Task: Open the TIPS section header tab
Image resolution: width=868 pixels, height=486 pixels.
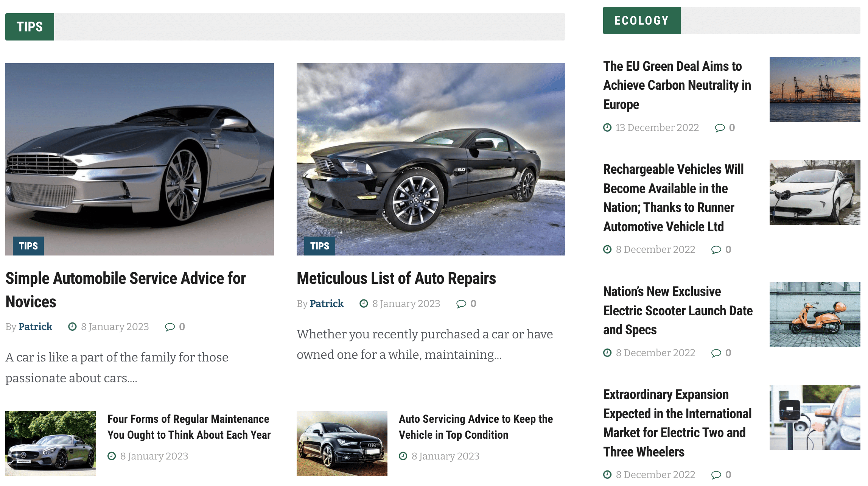Action: click(x=30, y=27)
